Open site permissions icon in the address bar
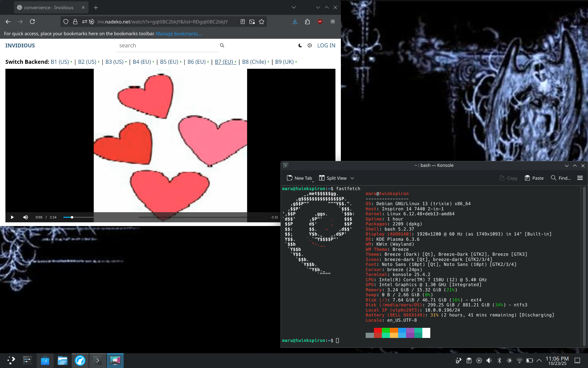Screen dimensions: 588x368 [85, 22]
